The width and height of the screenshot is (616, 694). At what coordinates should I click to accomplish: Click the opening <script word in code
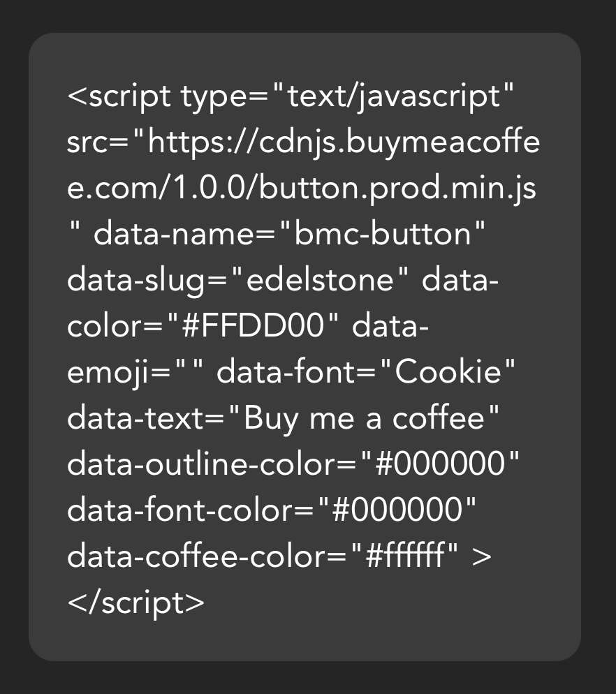(x=119, y=96)
